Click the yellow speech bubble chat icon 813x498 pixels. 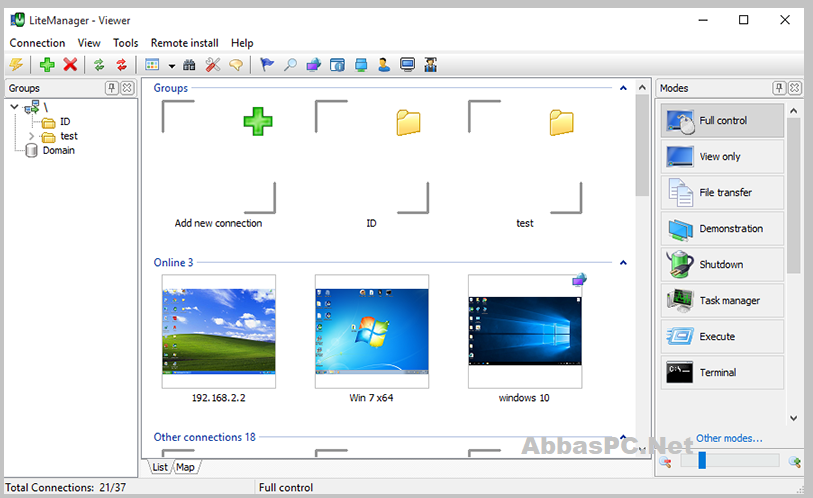coord(236,65)
